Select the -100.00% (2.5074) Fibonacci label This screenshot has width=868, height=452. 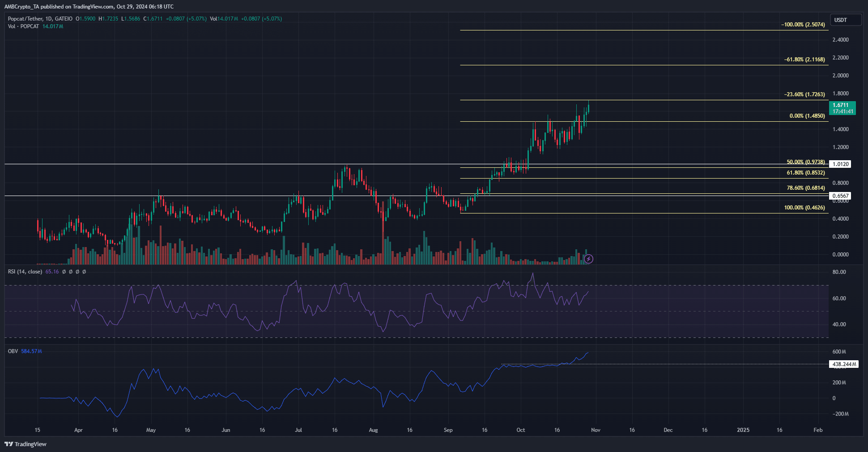point(803,25)
